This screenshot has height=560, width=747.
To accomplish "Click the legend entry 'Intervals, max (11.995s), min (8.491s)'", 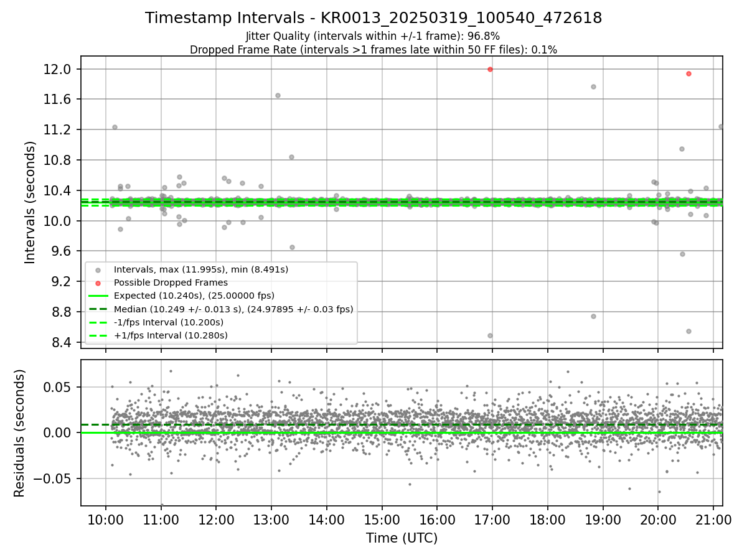I will (201, 269).
